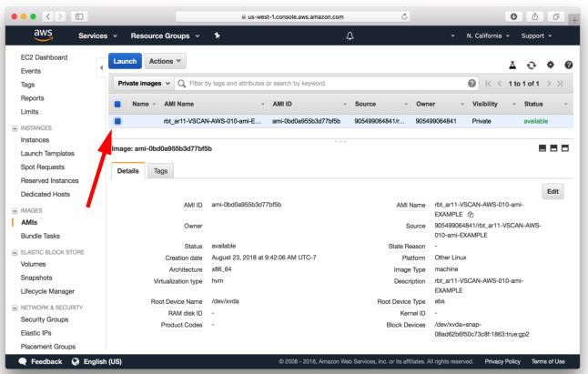The image size is (588, 374).
Task: Open the Resource Groups dropdown
Action: [x=165, y=36]
